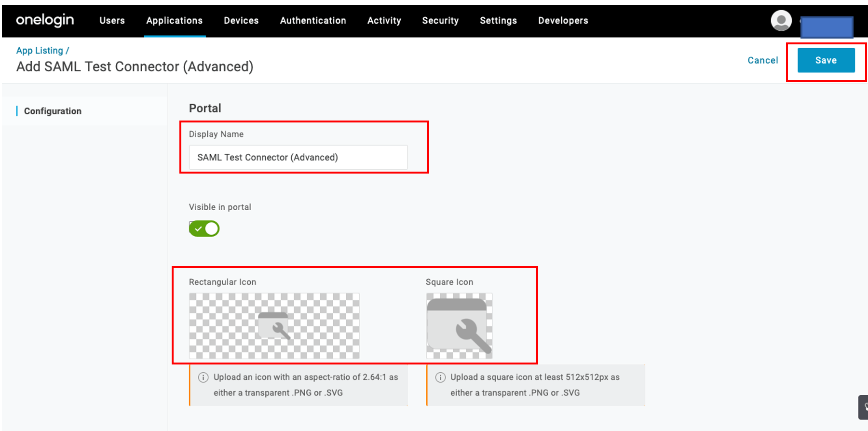The width and height of the screenshot is (868, 431).
Task: Toggle the Visible in portal switch
Action: [204, 229]
